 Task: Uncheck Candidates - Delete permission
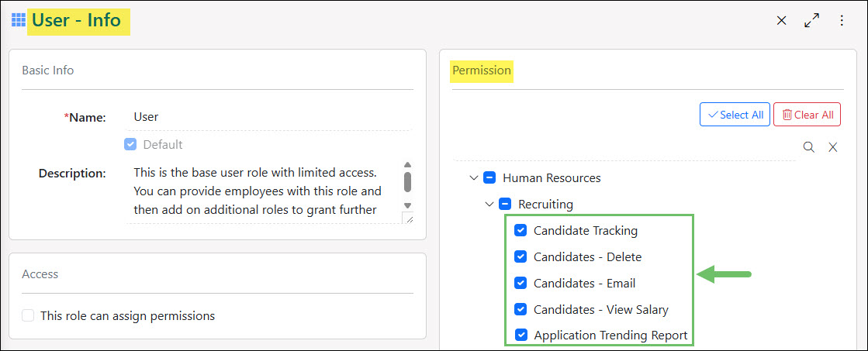click(520, 256)
